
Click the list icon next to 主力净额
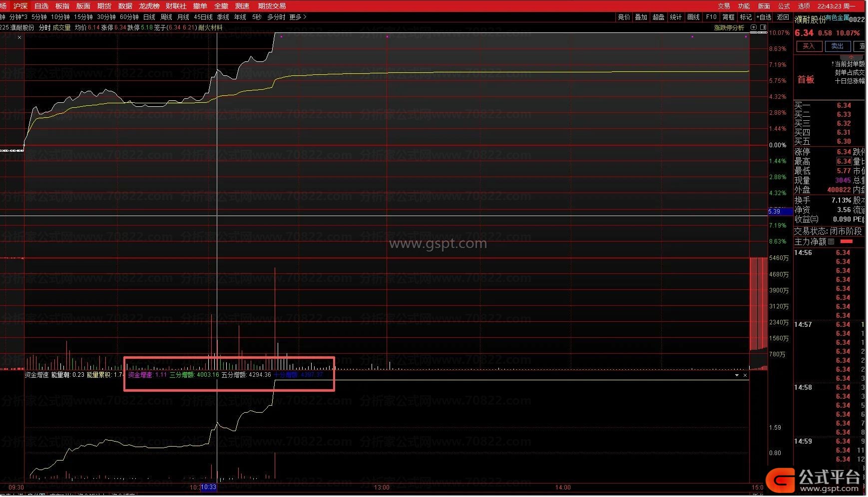click(x=831, y=242)
